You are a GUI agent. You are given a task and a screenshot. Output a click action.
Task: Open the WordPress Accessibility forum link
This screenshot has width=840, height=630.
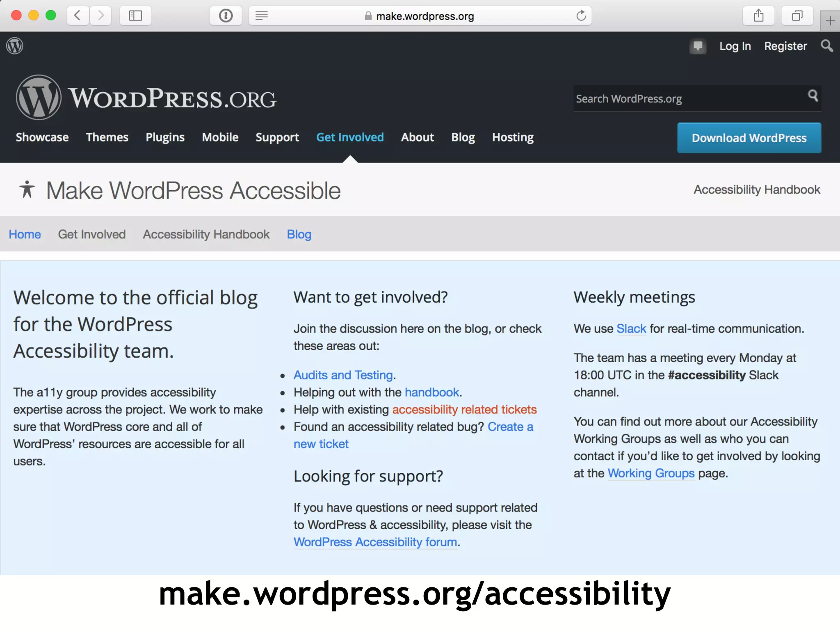coord(375,542)
